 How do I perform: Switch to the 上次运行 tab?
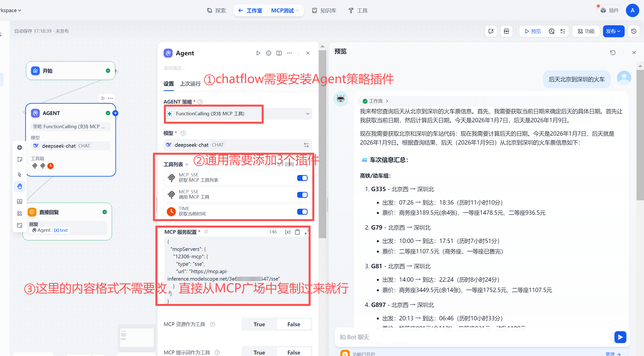click(x=190, y=84)
